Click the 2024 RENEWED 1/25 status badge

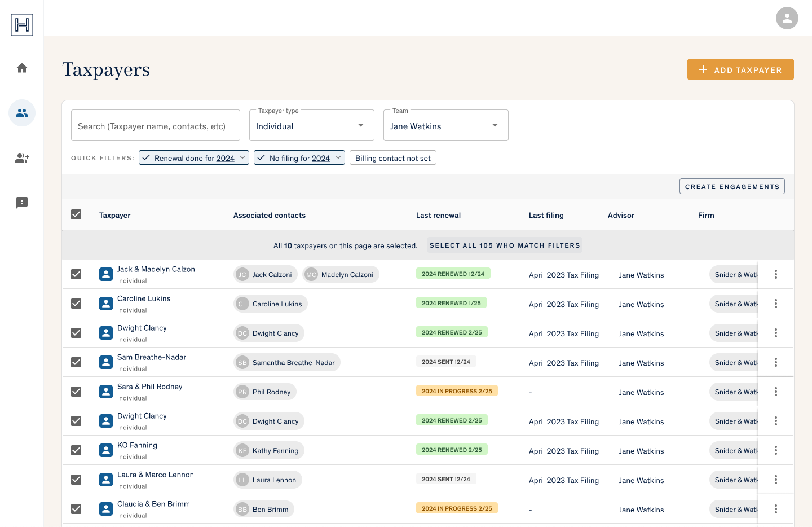coord(451,303)
